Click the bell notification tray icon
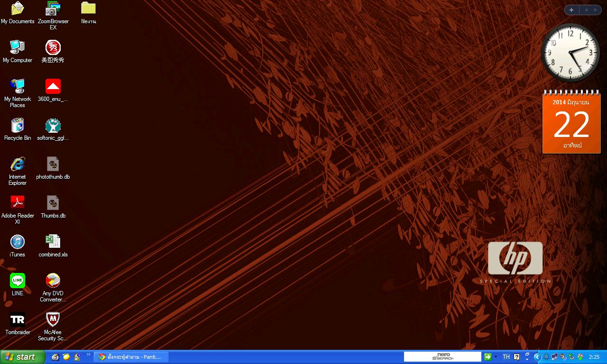Screen dimensions: 607x364 point(546,357)
